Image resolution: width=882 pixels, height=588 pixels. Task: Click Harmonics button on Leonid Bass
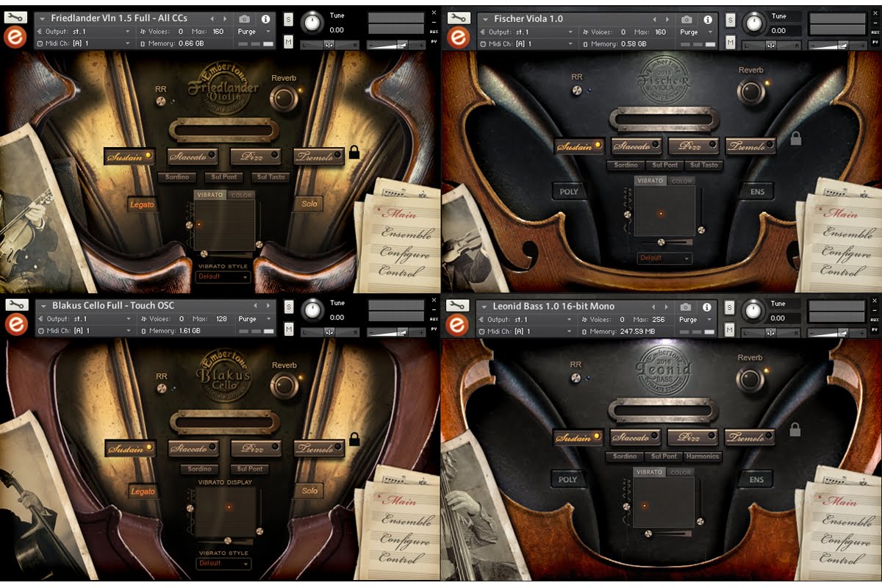tap(703, 456)
